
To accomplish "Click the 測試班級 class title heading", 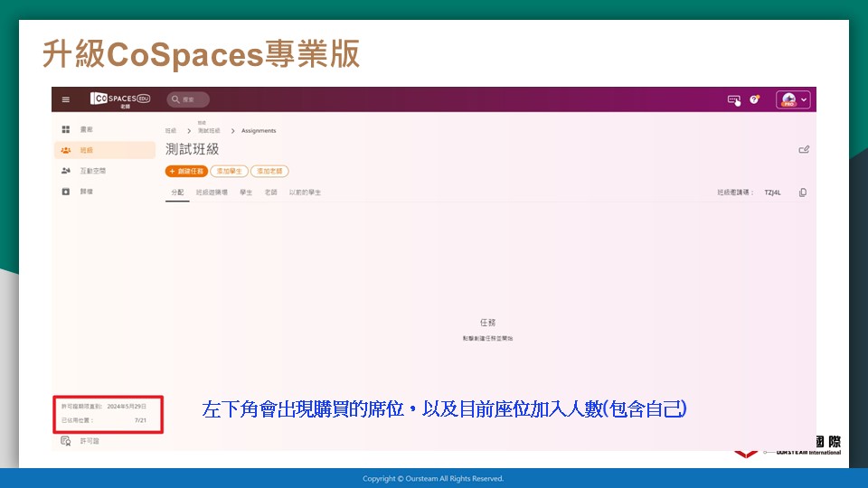I will (192, 149).
